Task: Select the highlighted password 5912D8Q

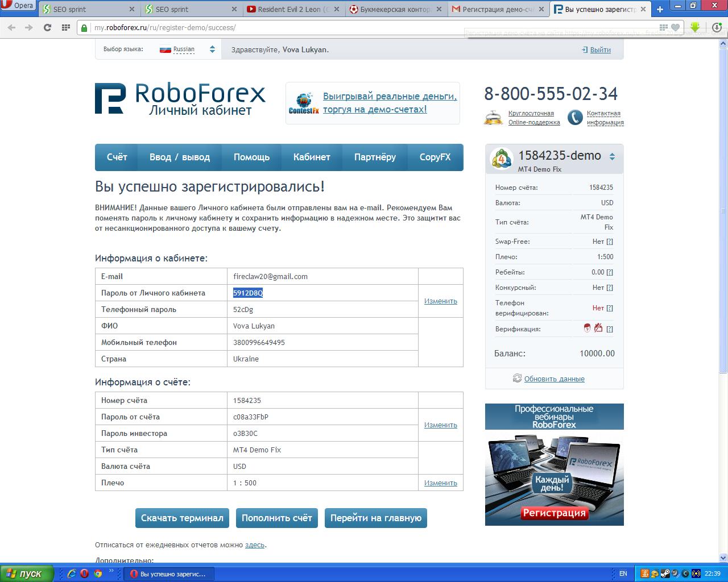Action: click(248, 293)
